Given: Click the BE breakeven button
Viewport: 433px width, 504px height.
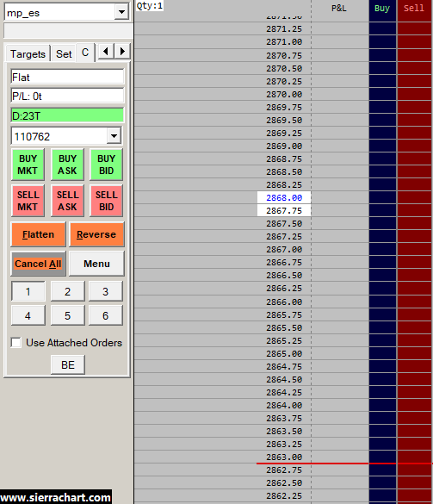Looking at the screenshot, I should click(x=68, y=364).
